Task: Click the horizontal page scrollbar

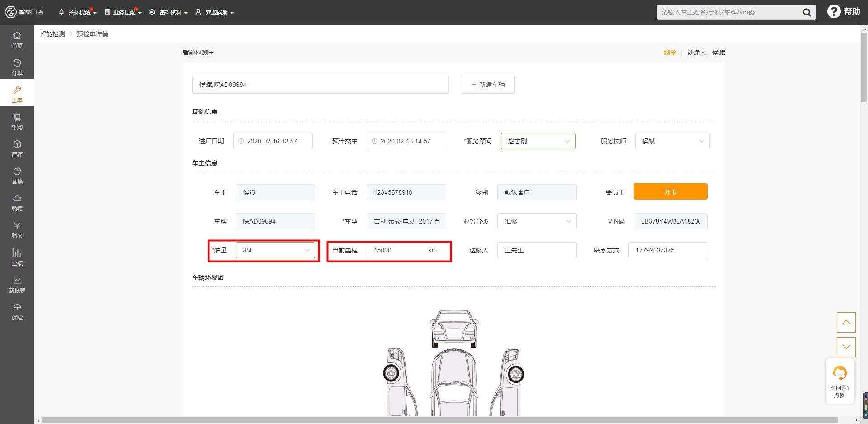Action: 440,420
